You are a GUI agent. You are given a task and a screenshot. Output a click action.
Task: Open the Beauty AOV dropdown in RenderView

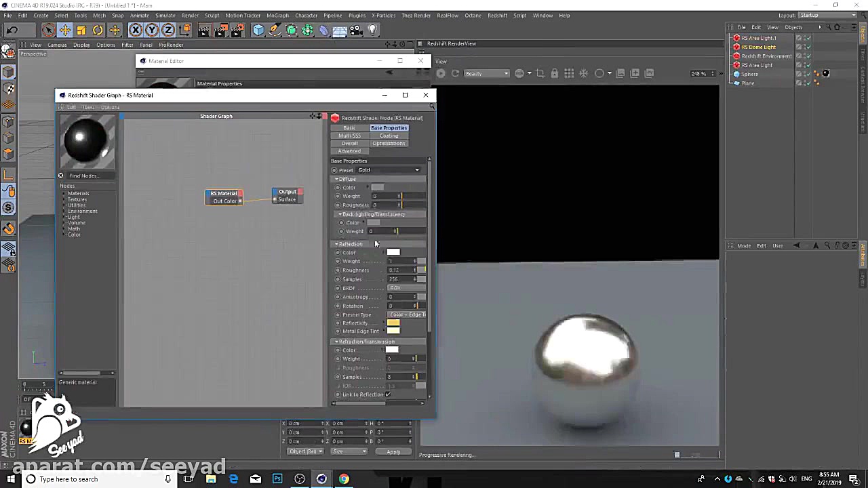486,73
